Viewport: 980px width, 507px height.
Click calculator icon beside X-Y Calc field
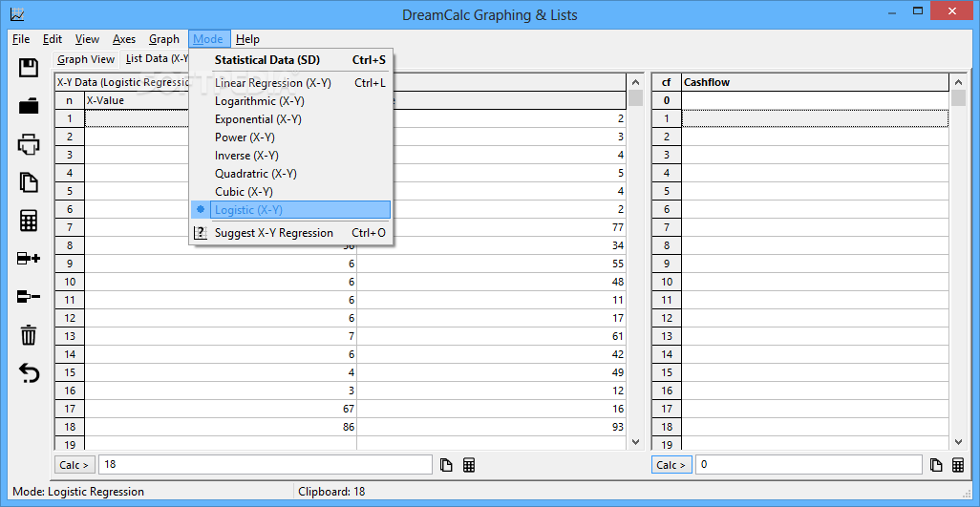469,465
